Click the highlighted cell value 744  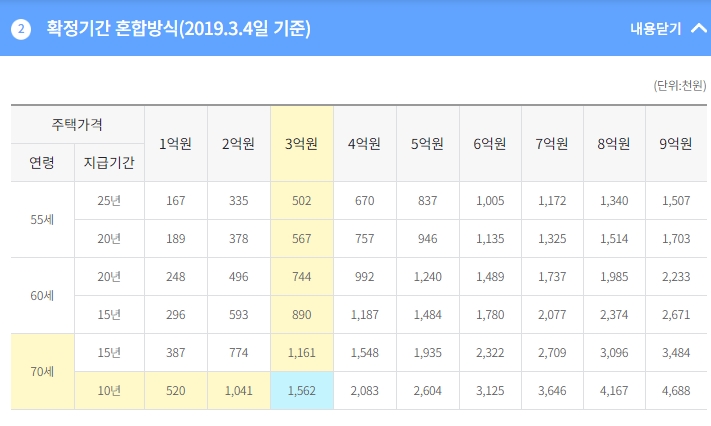tap(302, 277)
